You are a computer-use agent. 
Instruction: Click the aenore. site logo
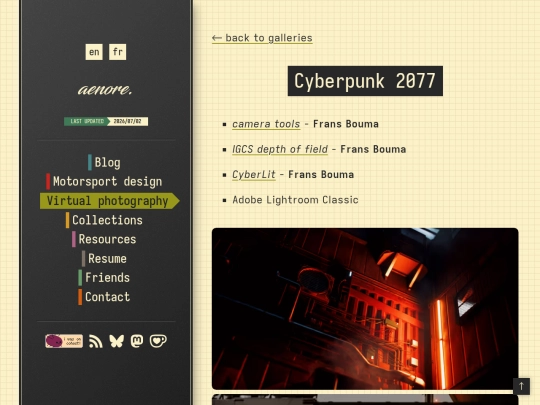(105, 90)
